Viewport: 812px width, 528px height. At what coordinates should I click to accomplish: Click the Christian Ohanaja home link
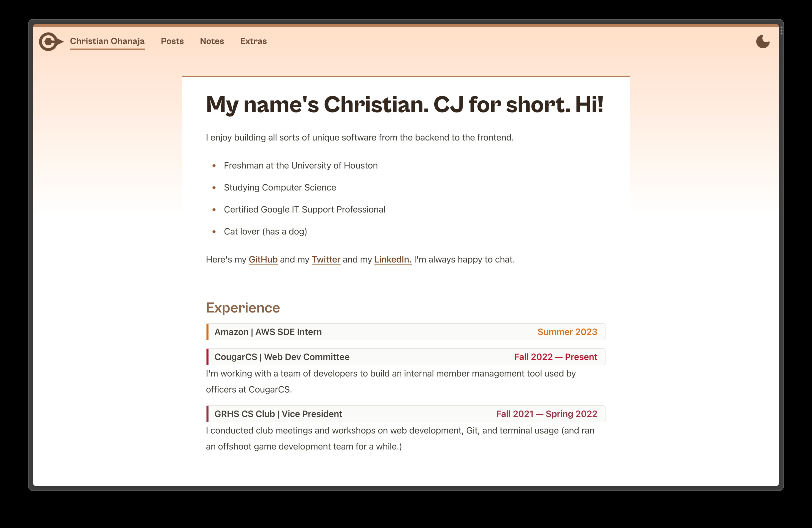click(107, 41)
